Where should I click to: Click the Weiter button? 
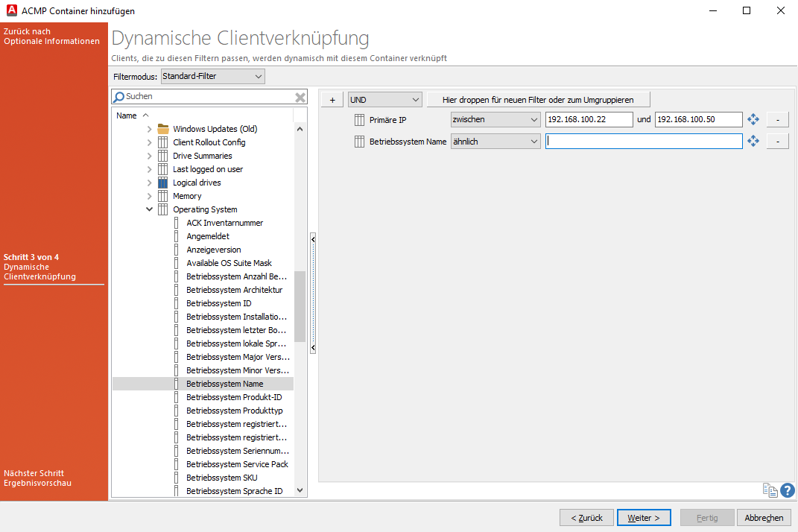643,517
